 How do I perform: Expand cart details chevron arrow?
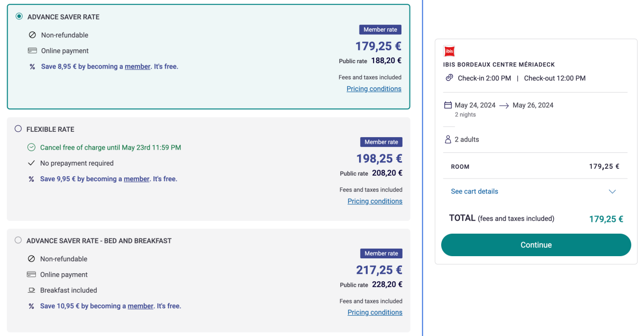coord(612,191)
